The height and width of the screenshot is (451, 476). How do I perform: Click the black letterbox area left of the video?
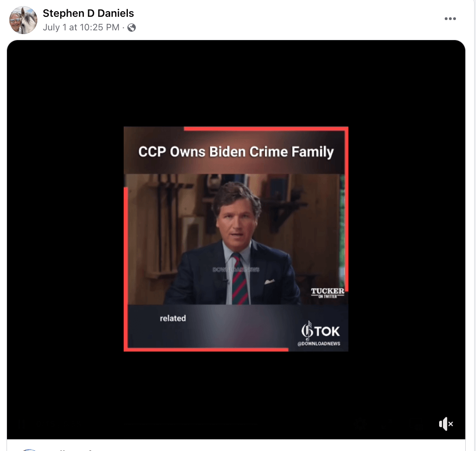(x=65, y=239)
